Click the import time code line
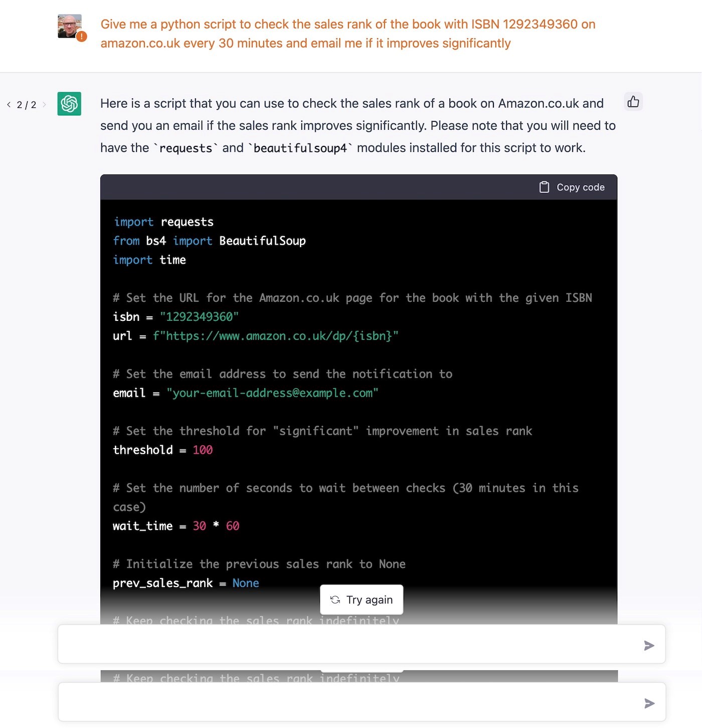The height and width of the screenshot is (728, 702). tap(149, 260)
